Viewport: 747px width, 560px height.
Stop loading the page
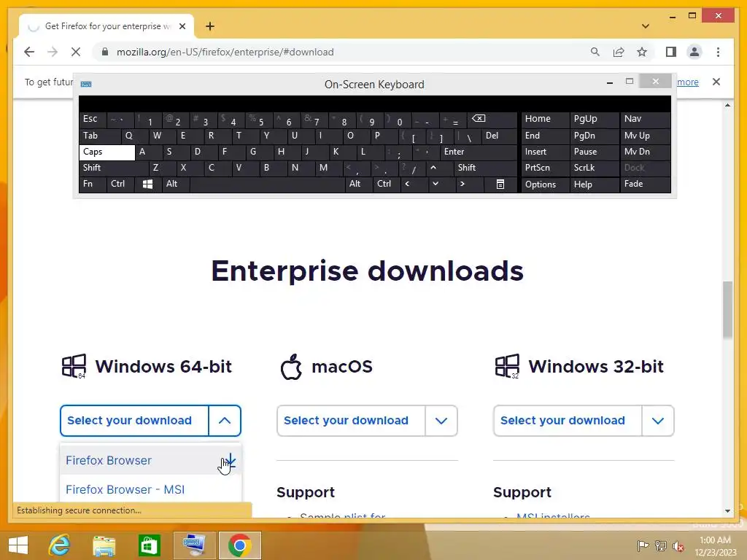[x=76, y=52]
